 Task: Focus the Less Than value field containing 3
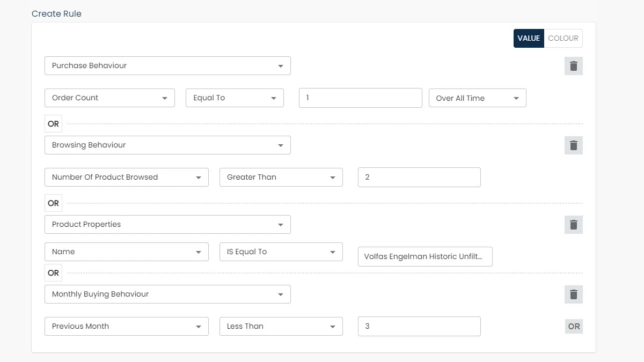pos(419,327)
